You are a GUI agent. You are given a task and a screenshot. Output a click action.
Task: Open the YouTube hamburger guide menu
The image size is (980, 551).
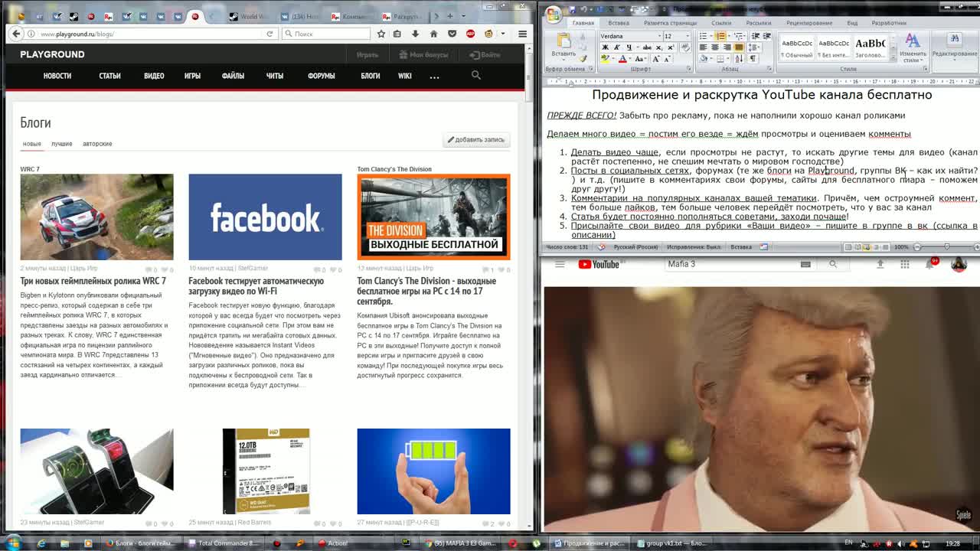pos(560,264)
